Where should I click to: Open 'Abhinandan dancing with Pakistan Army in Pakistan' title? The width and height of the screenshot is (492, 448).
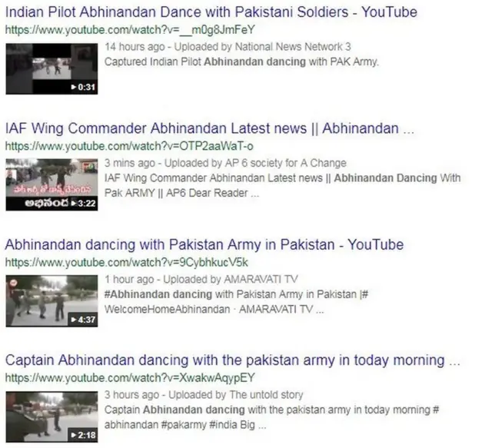coord(204,244)
